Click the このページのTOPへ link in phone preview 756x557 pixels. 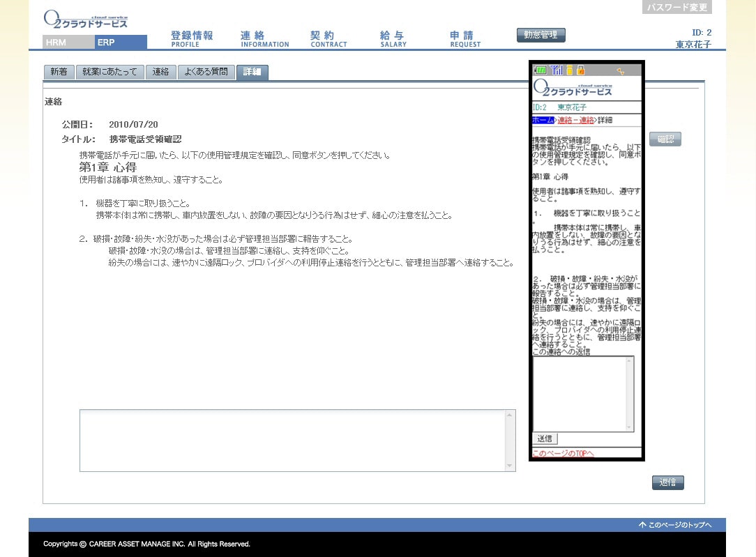[563, 453]
